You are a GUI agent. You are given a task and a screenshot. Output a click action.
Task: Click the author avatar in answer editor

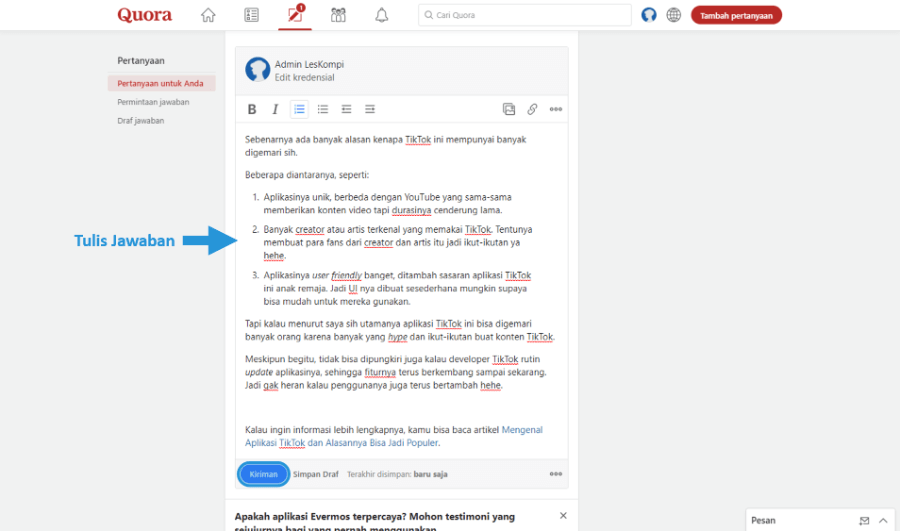click(x=258, y=69)
